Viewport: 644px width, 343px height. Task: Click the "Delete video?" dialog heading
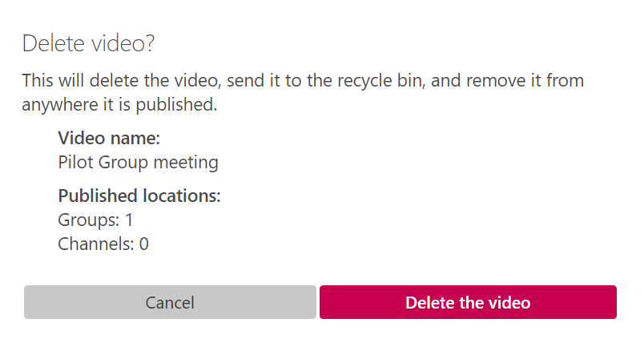tap(88, 43)
